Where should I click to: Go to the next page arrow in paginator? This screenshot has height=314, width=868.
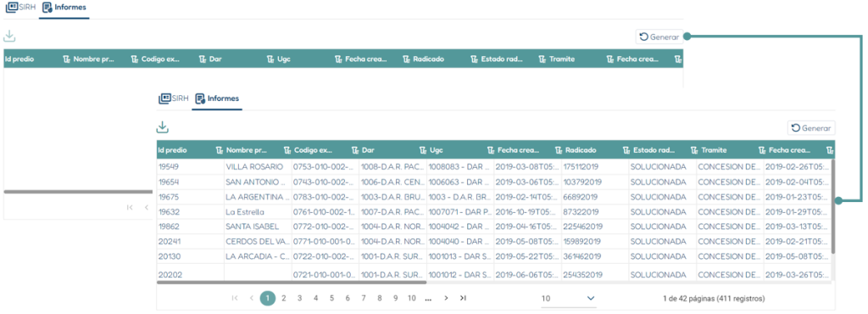coord(446,298)
